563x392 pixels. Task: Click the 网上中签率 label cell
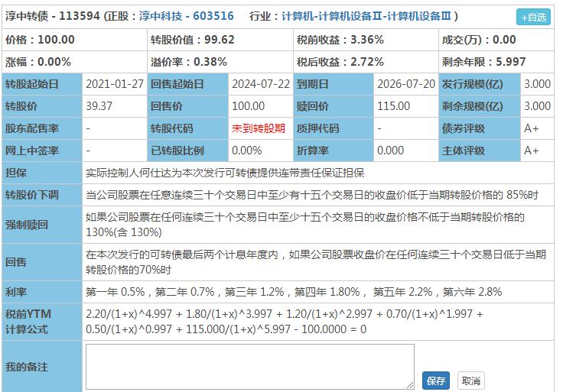[42, 151]
